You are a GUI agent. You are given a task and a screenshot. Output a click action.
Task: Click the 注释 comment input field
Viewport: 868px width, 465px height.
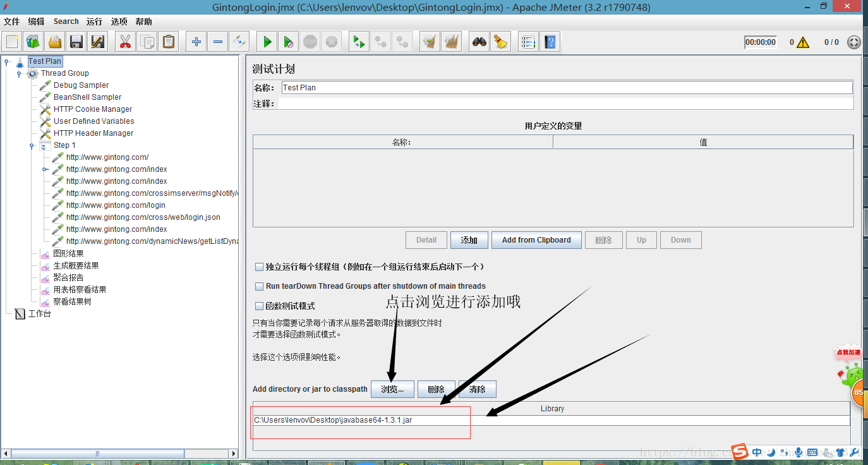(x=567, y=104)
